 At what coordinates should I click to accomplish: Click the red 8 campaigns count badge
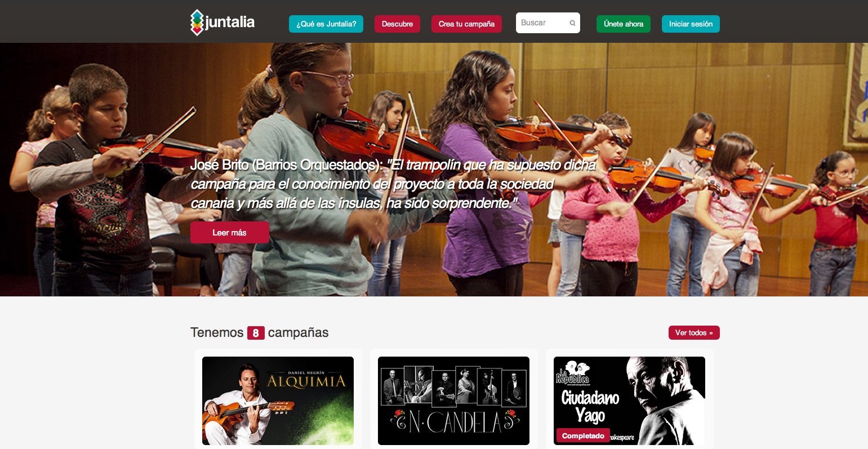[256, 333]
